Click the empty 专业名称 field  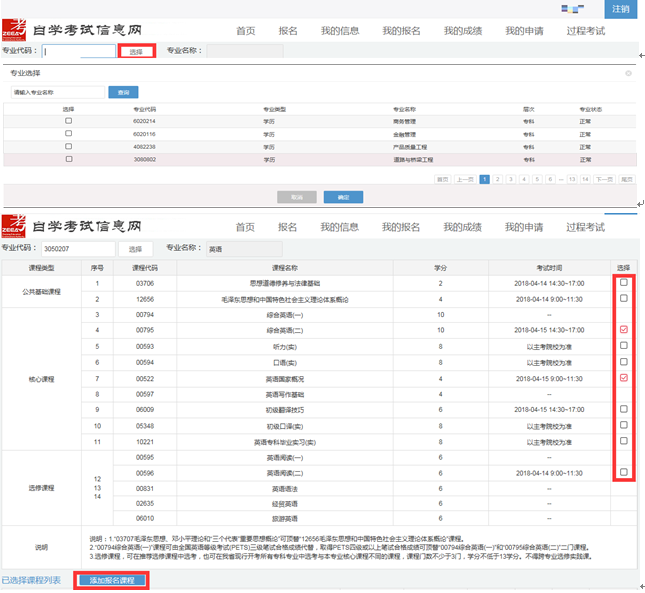(x=245, y=51)
